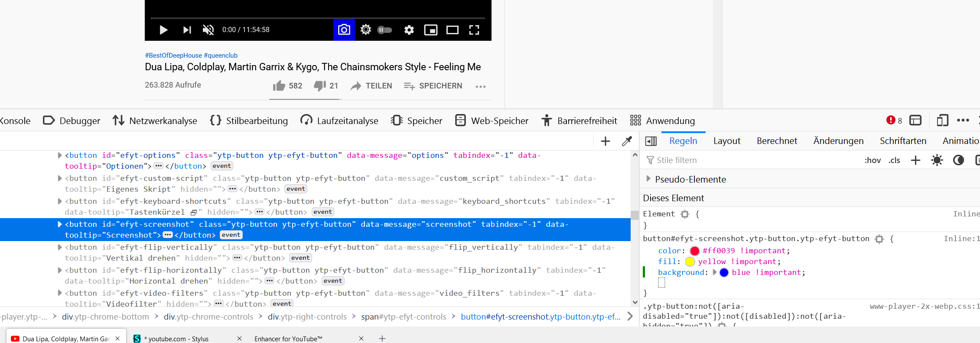Image resolution: width=980 pixels, height=343 pixels.
Task: Expand the background property shorthand arrow
Action: 715,272
